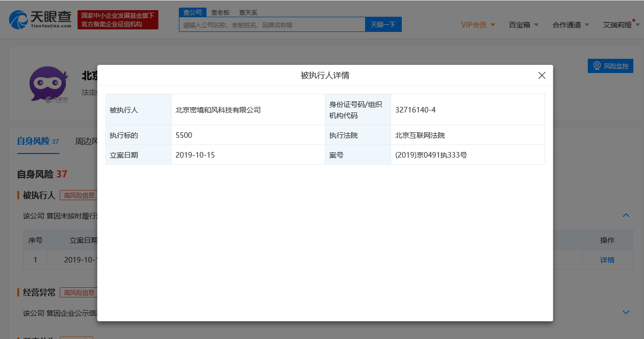Open the VIP会员 dropdown
Image resolution: width=644 pixels, height=339 pixels.
pos(478,24)
